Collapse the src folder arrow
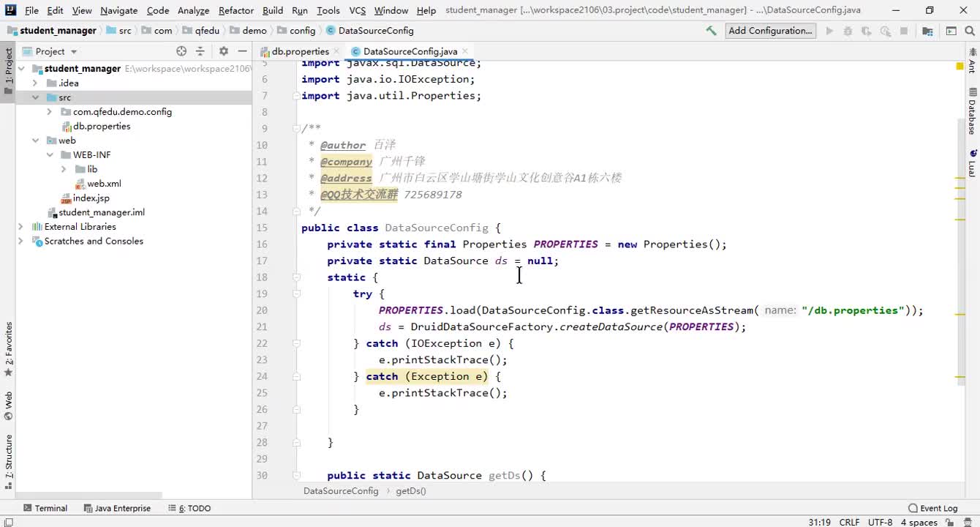 click(34, 97)
